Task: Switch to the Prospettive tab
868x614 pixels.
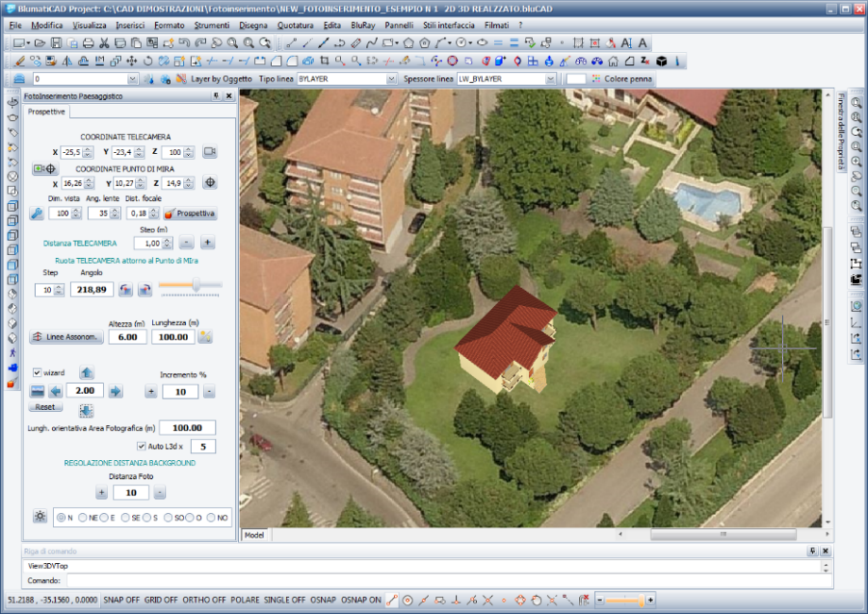Action: click(x=45, y=111)
